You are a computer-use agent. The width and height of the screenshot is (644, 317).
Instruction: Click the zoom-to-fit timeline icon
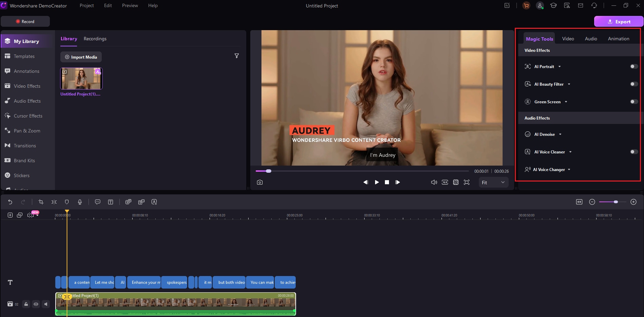pyautogui.click(x=579, y=202)
